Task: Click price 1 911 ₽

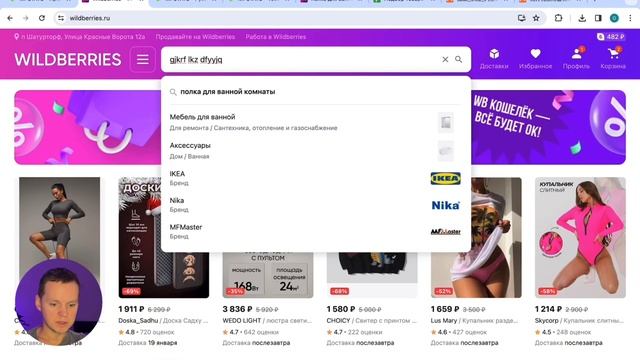Action: pyautogui.click(x=131, y=309)
